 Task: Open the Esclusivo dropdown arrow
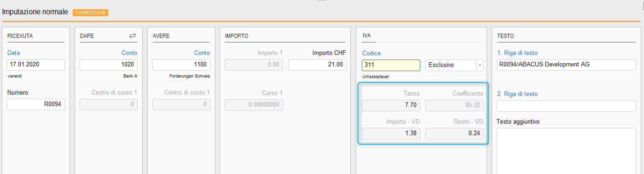[x=480, y=65]
